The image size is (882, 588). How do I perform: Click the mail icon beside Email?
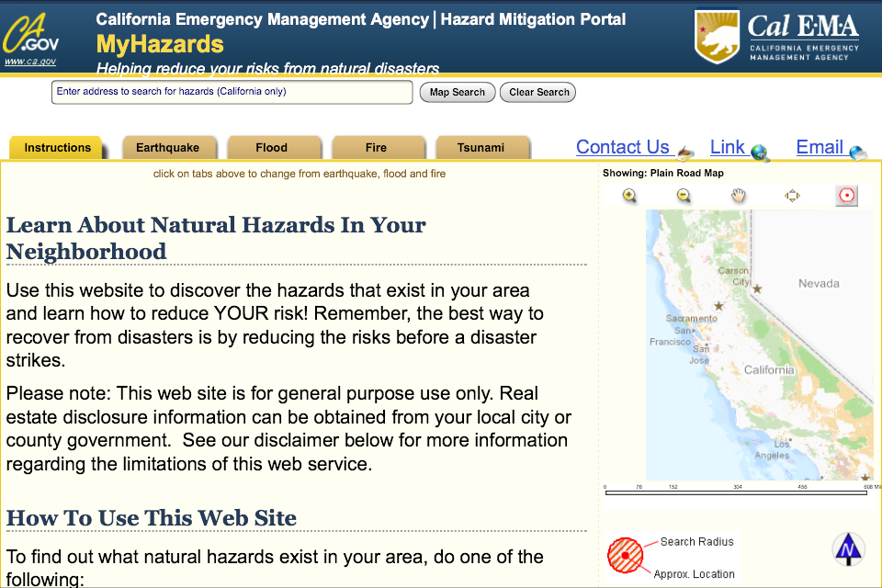point(858,152)
